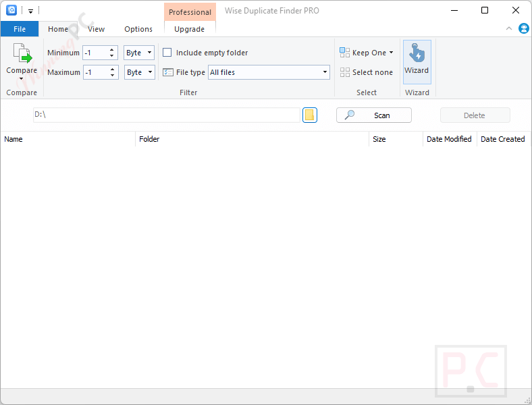532x405 pixels.
Task: Click the File type list icon
Action: tap(168, 72)
